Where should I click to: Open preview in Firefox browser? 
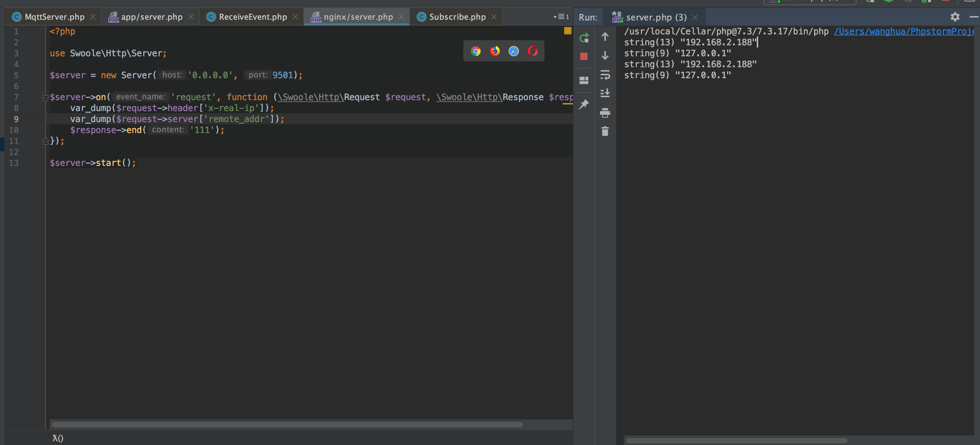click(x=494, y=51)
